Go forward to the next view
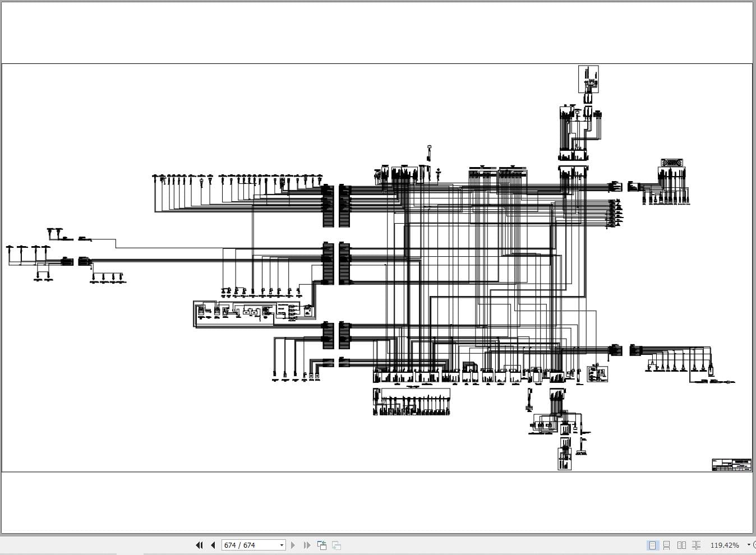The image size is (756, 555). pyautogui.click(x=335, y=545)
